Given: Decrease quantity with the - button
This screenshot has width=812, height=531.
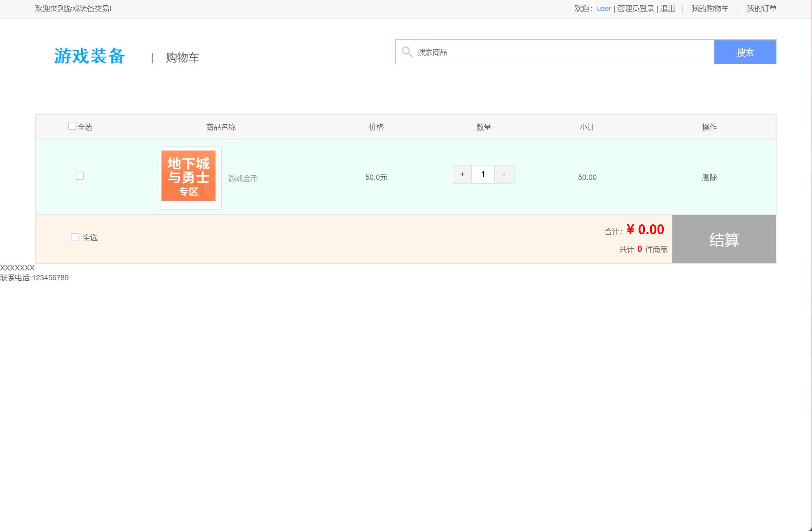Looking at the screenshot, I should 503,174.
